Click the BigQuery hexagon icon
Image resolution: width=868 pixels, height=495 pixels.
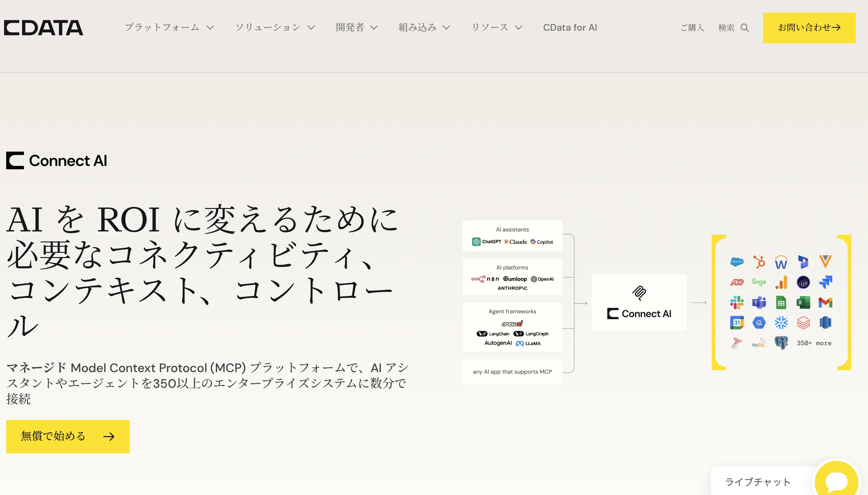(x=759, y=323)
